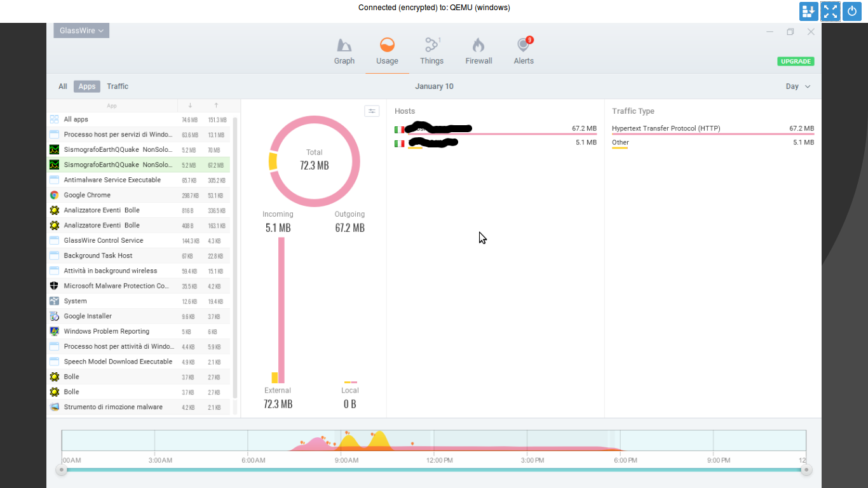Select Attività in background wireless row
Viewport: 868px width, 488px height.
pyautogui.click(x=139, y=271)
